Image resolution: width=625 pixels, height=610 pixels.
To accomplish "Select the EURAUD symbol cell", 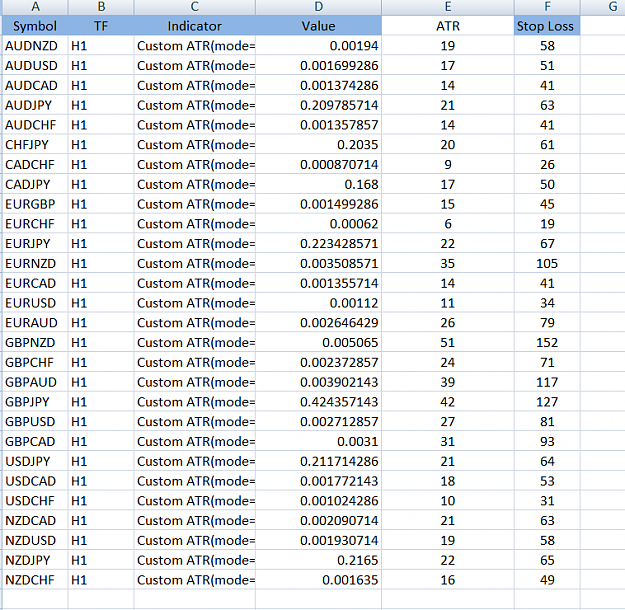I will tap(35, 323).
